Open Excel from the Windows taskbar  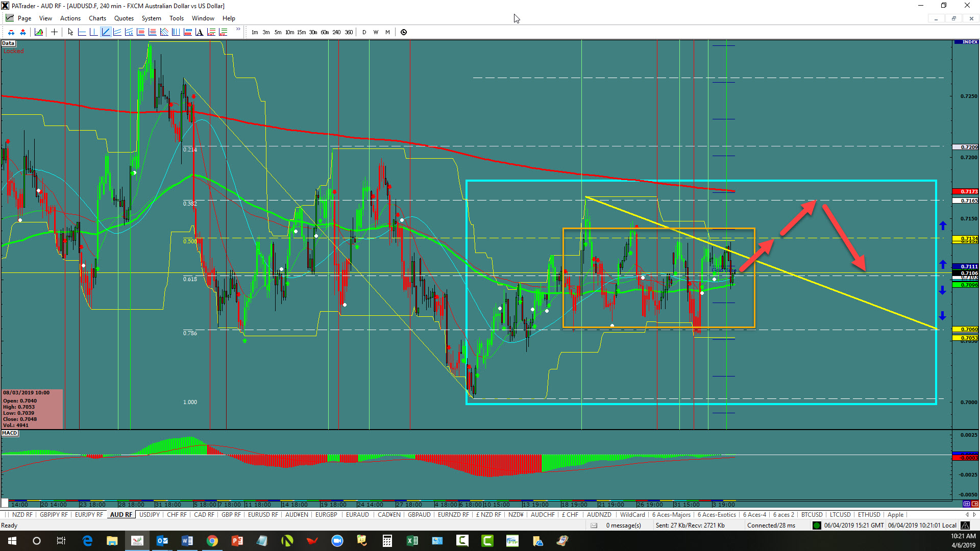point(412,541)
